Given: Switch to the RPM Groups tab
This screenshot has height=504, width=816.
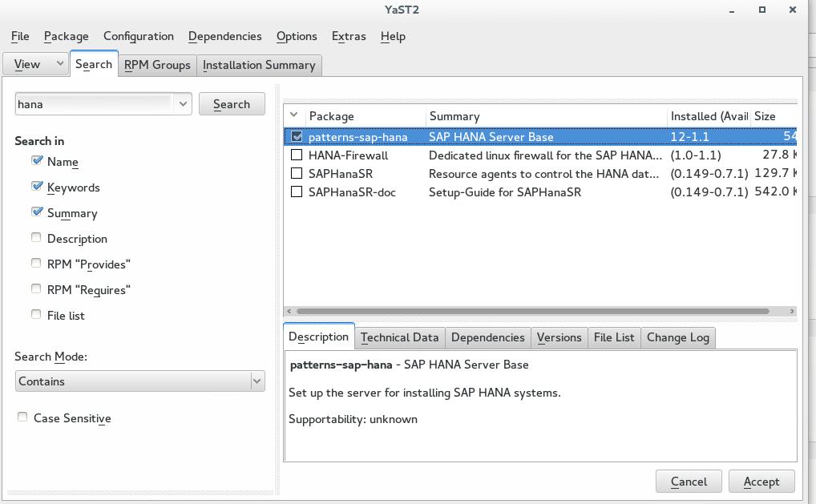Looking at the screenshot, I should [157, 65].
